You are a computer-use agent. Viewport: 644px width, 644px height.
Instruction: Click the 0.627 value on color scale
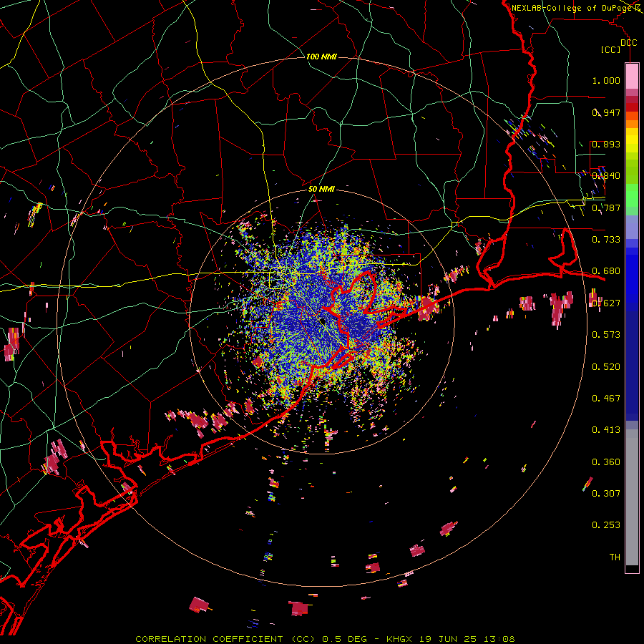(606, 303)
